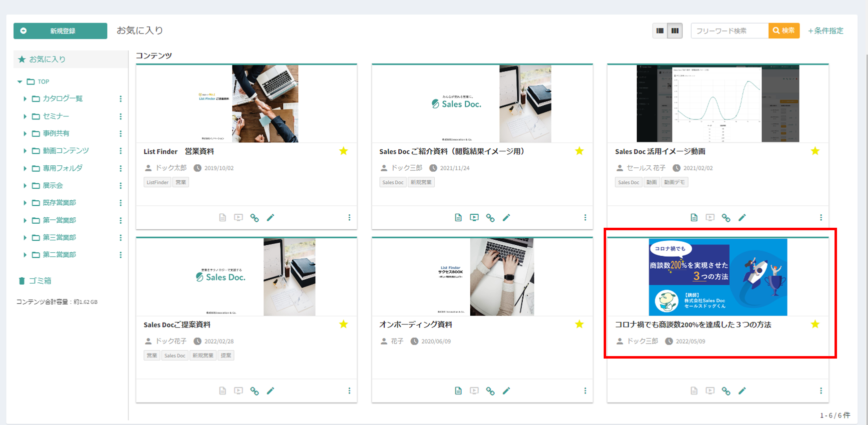Copy link icon on List Finder 営業資料 card
The width and height of the screenshot is (868, 425).
pos(255,218)
